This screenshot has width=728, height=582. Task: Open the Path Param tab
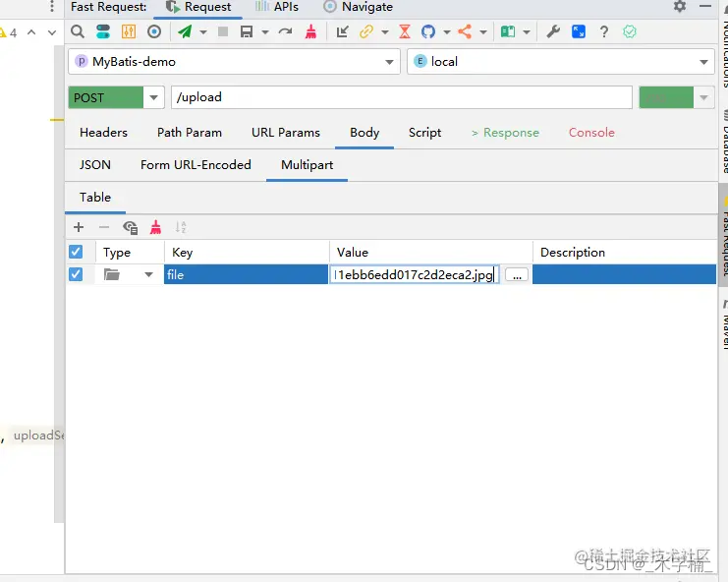tap(190, 133)
